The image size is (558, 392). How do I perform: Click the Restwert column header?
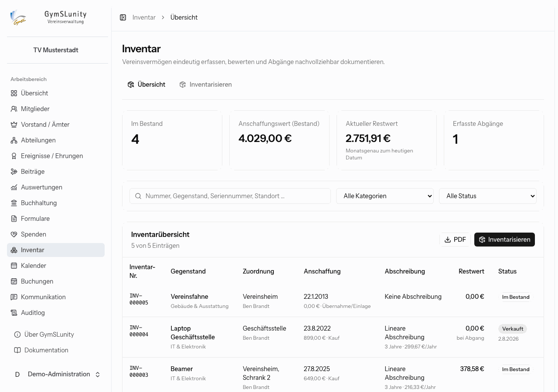click(471, 271)
